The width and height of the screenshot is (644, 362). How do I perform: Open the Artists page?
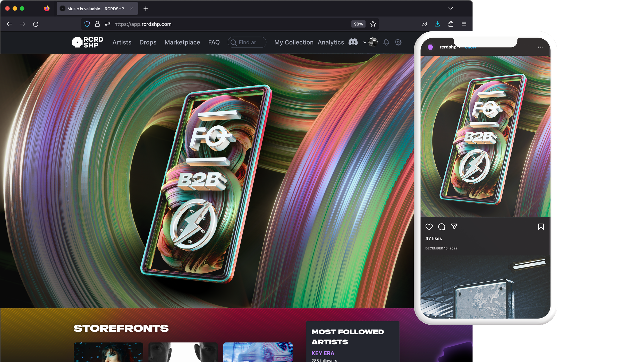[x=122, y=42]
